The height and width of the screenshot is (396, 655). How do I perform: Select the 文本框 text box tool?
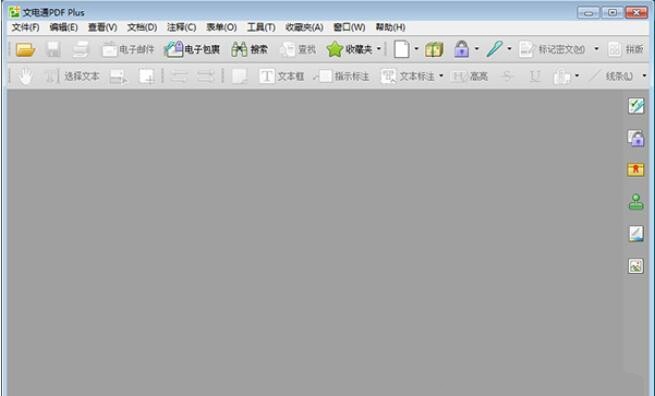(x=281, y=76)
